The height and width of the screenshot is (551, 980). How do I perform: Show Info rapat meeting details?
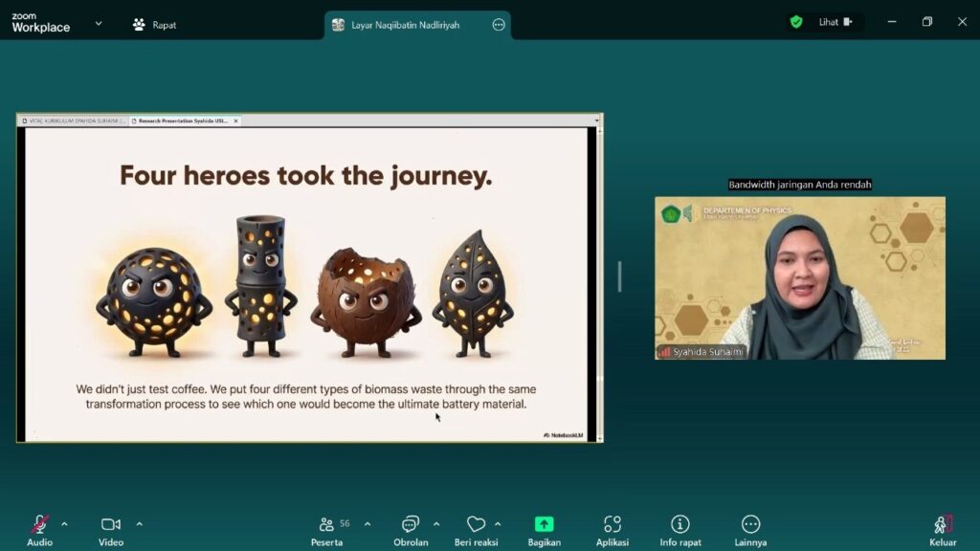pos(679,524)
